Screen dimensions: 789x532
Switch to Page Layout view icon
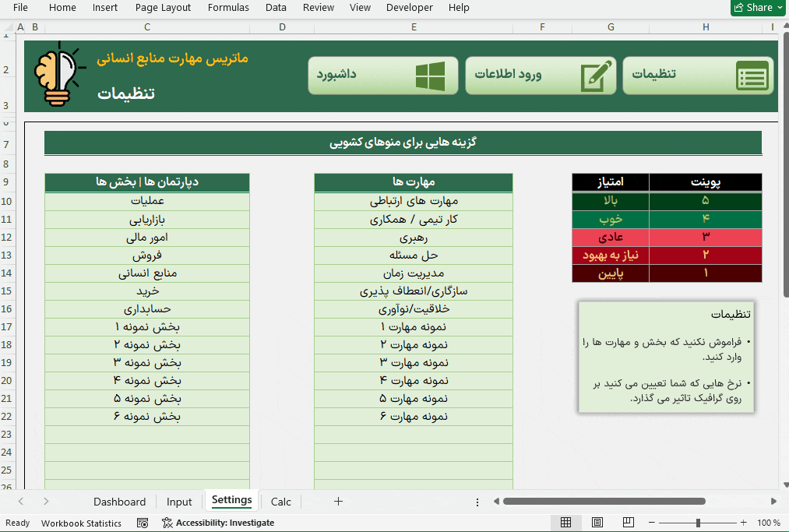[597, 523]
